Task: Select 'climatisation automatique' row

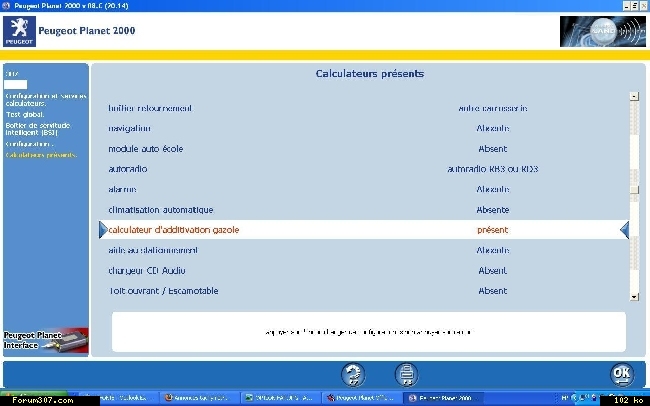Action: coord(161,210)
